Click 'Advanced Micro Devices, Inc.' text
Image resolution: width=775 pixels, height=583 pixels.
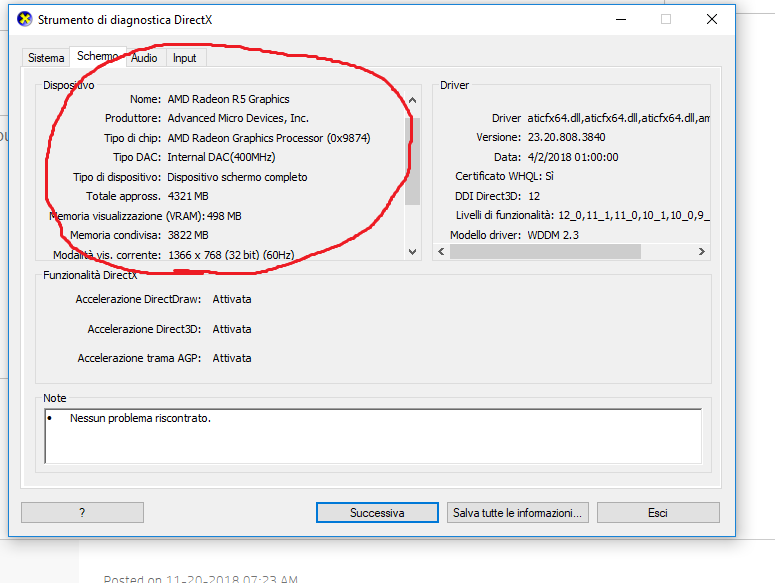tap(238, 118)
